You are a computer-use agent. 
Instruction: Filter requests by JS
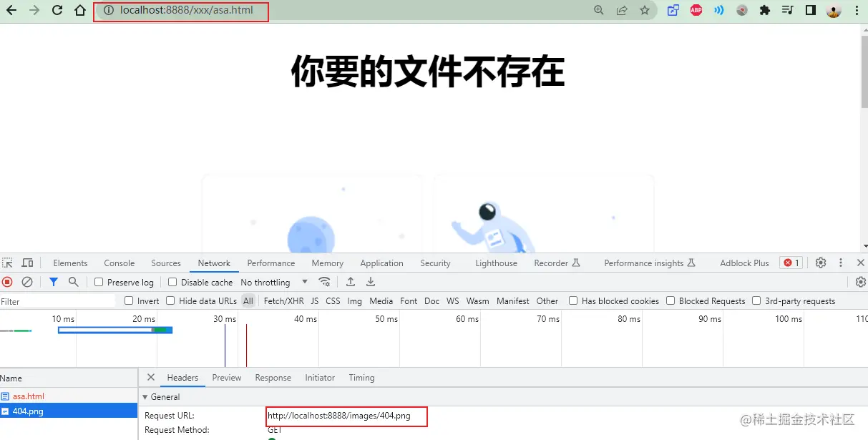tap(315, 301)
